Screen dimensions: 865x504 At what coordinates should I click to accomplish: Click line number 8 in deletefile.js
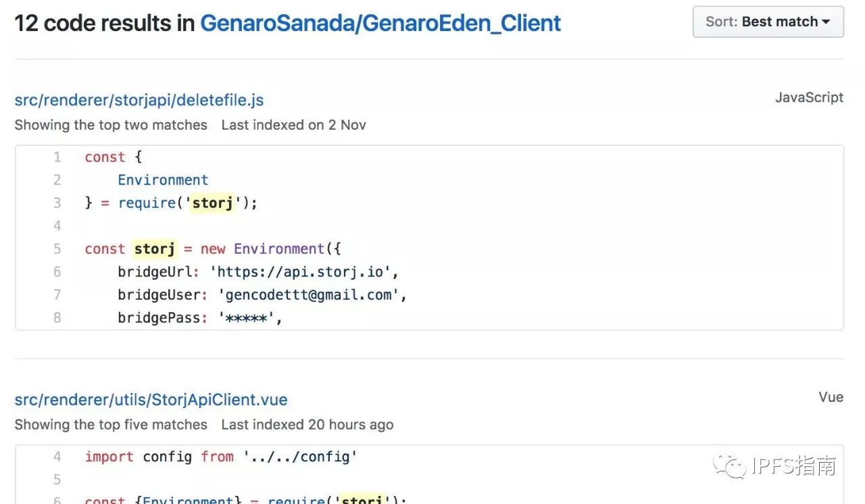click(57, 318)
